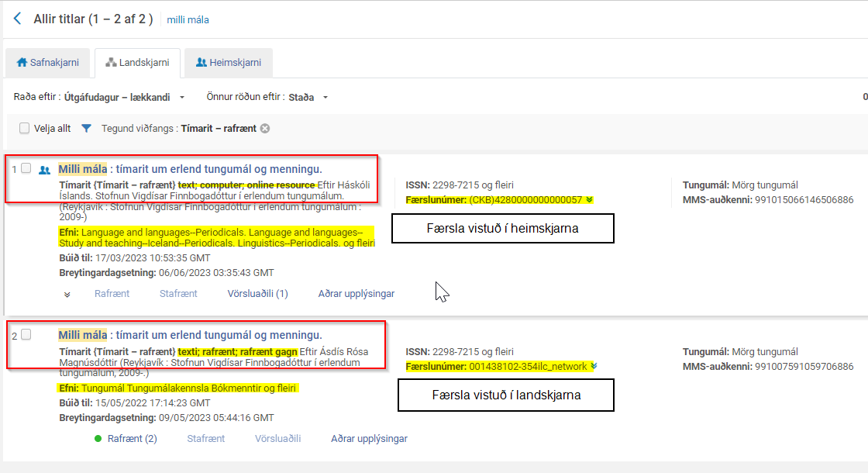
Task: Open second Milli mála title link
Action: pyautogui.click(x=190, y=335)
